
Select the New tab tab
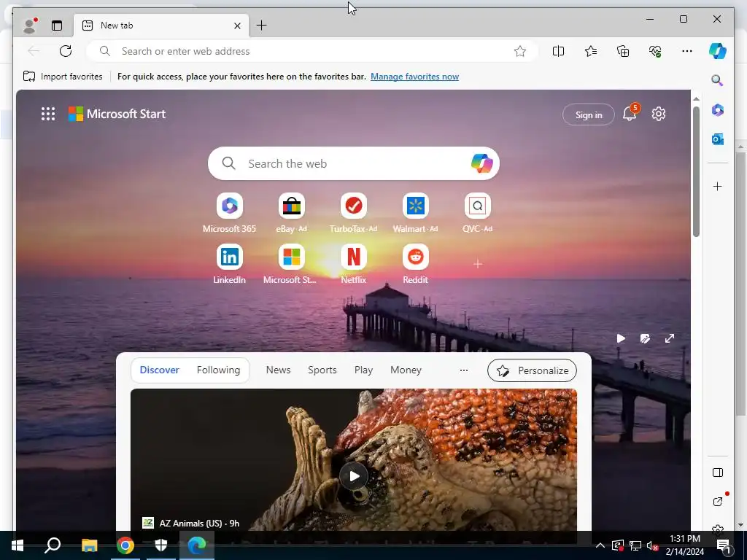click(161, 26)
